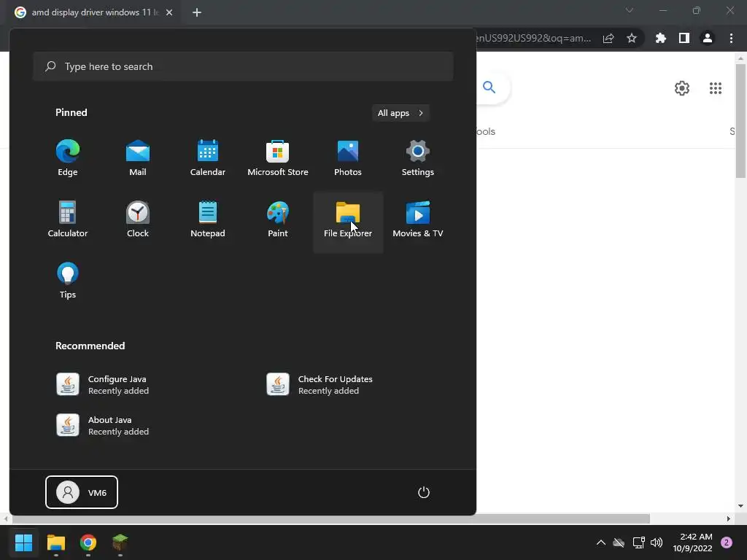Click the Chrome address bar URL
The width and height of the screenshot is (747, 560).
coord(533,38)
